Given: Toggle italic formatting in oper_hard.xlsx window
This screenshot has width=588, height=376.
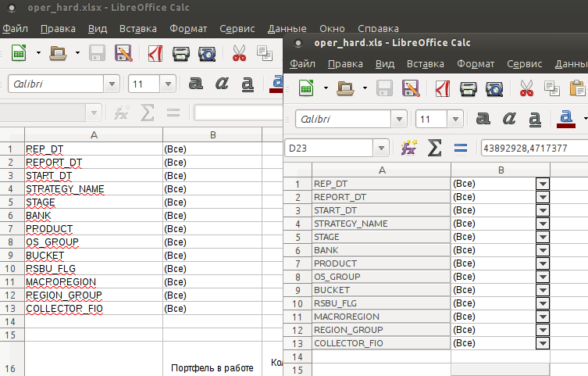Looking at the screenshot, I should tap(222, 84).
